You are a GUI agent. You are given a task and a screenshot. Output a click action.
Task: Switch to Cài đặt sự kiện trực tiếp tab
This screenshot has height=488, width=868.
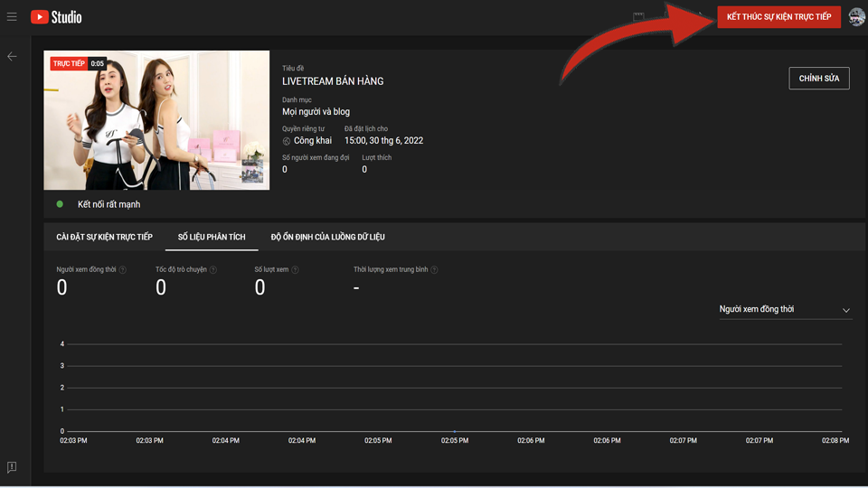[x=104, y=237]
